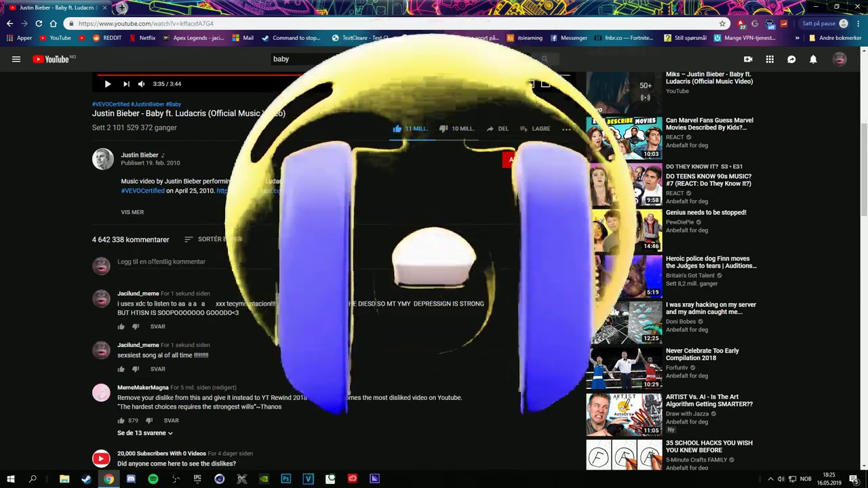
Task: Show hidden system tray icons
Action: point(770,479)
